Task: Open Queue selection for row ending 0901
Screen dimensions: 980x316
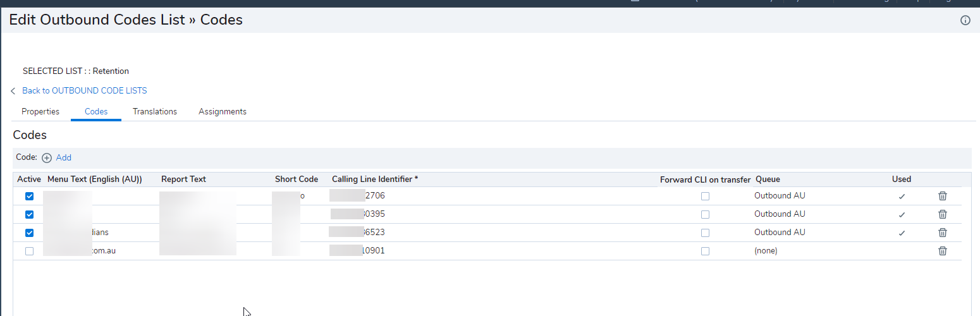Action: pyautogui.click(x=766, y=251)
